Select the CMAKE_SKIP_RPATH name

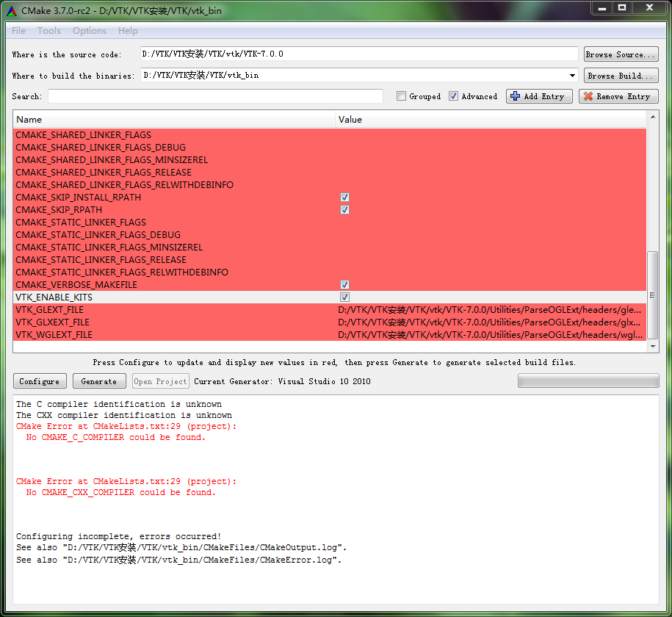[x=59, y=209]
